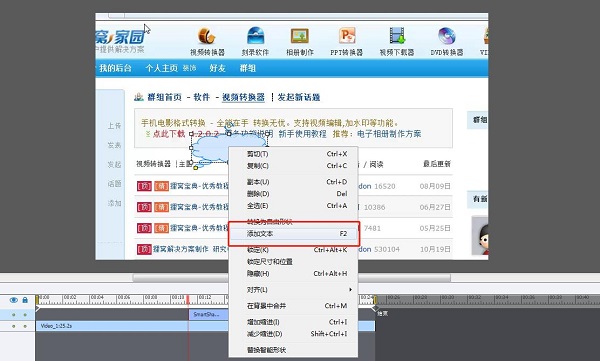Click the 10月19日 date cell
Screen dimensions: 600x361
pos(435,249)
